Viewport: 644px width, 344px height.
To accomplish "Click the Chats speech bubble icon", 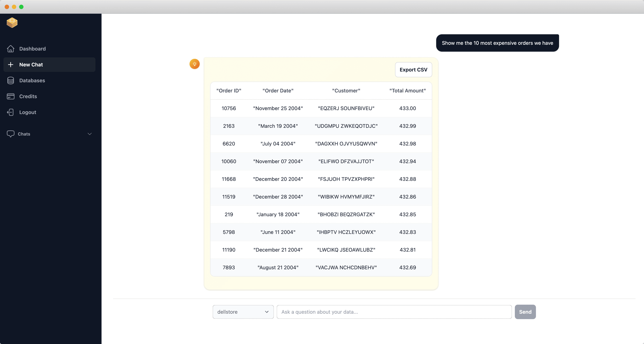I will pos(10,134).
